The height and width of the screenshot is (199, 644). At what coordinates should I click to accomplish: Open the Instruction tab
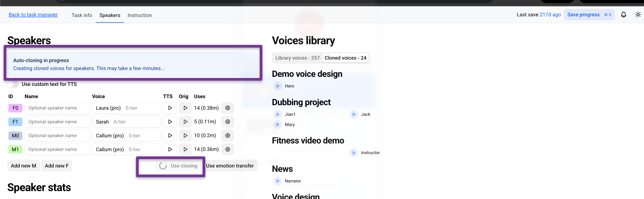point(140,15)
